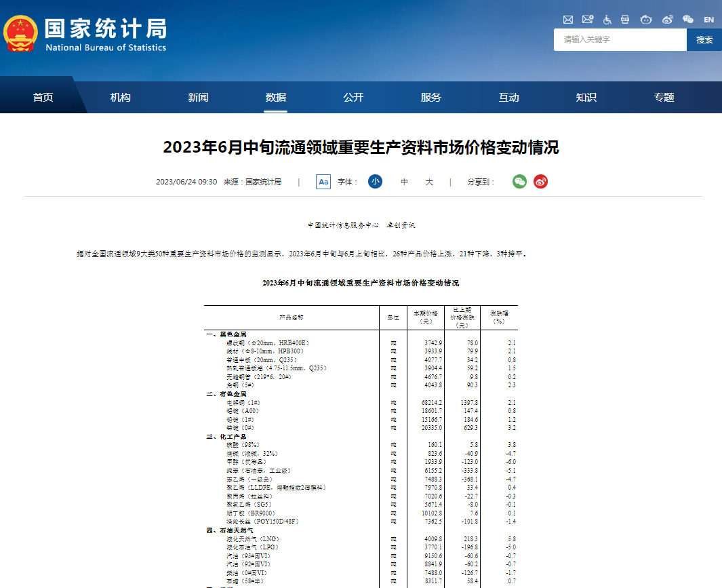Click the 四、石油天然气 section heading
Screen dimensions: 722x588
pyautogui.click(x=229, y=530)
